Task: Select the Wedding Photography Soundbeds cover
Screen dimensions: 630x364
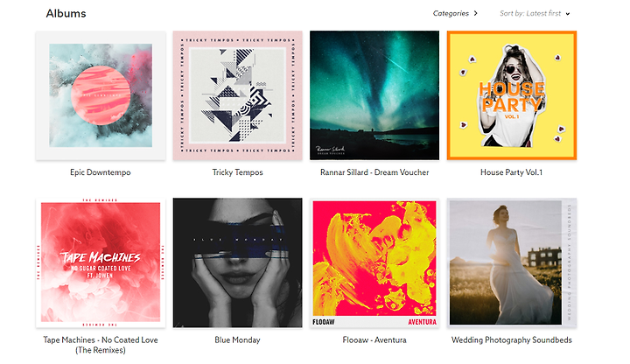Action: tap(512, 262)
